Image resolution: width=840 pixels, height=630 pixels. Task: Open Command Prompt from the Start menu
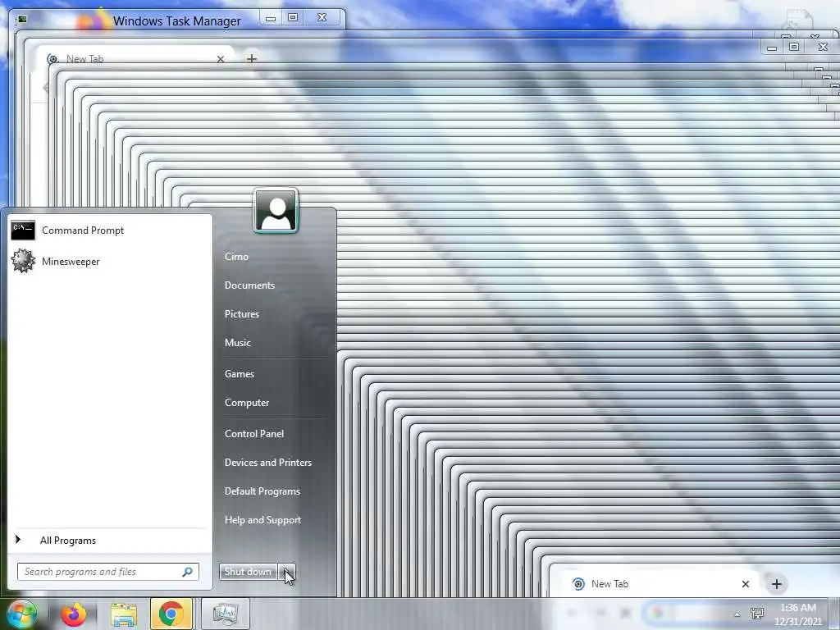pos(110,231)
